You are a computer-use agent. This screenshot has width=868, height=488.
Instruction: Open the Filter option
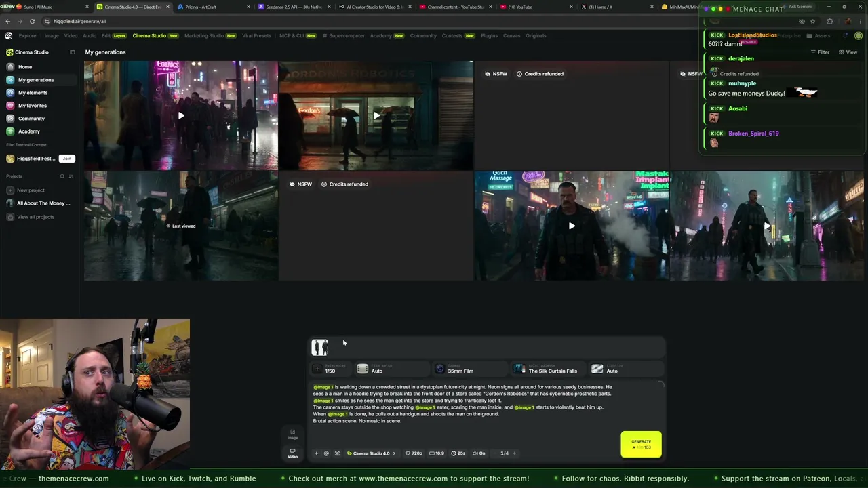tap(820, 52)
